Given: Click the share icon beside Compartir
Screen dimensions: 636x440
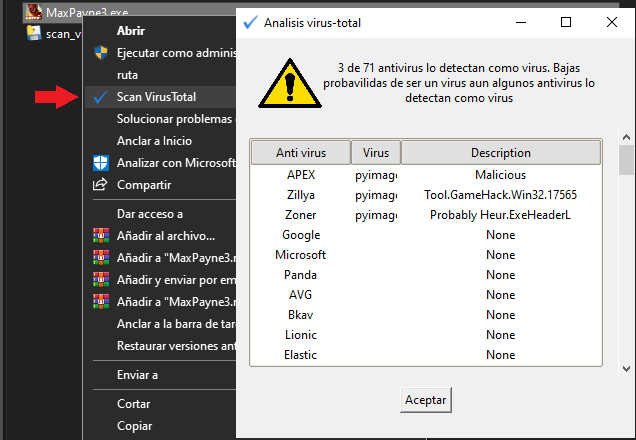Looking at the screenshot, I should coord(100,185).
